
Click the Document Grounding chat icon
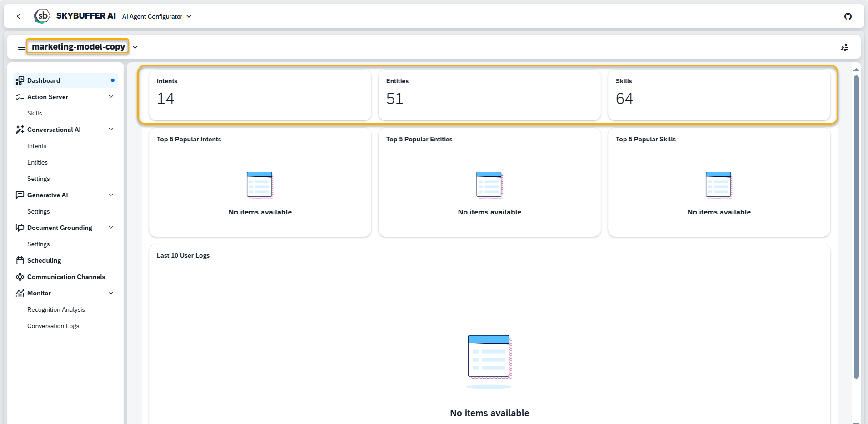pyautogui.click(x=20, y=228)
